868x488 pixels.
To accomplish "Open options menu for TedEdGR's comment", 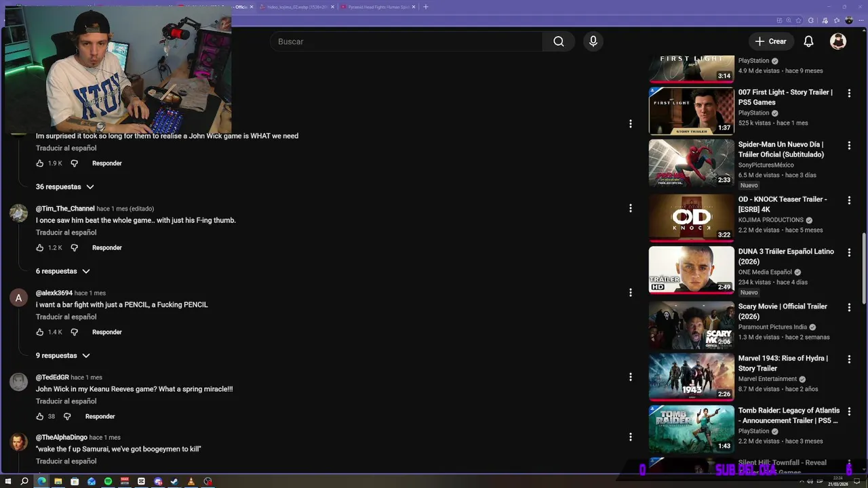I will (x=630, y=378).
